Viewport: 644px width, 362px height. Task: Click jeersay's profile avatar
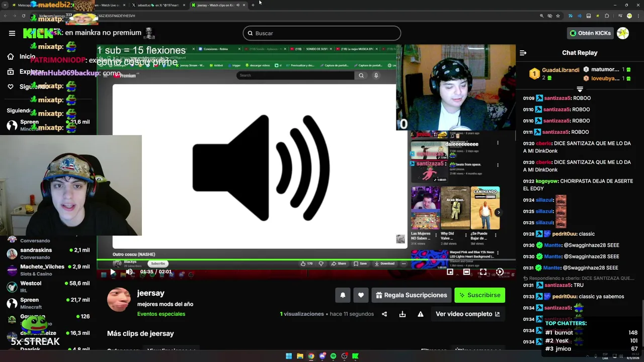pos(119,300)
